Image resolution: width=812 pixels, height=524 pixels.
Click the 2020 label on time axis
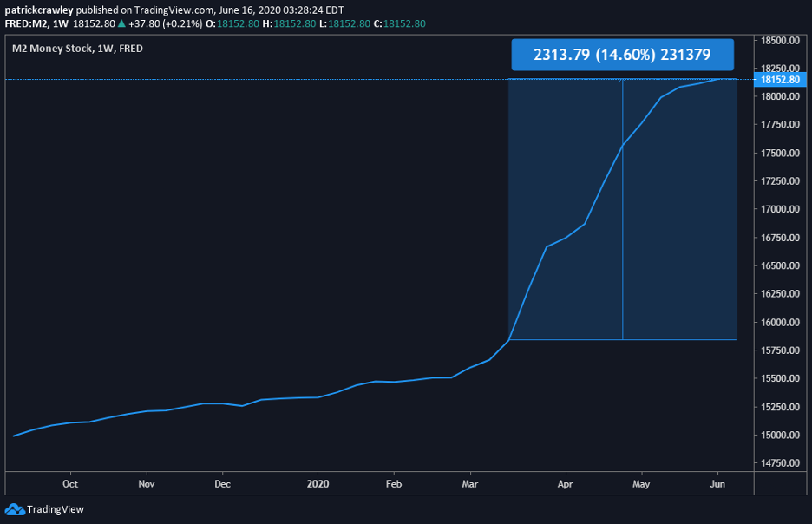click(318, 483)
